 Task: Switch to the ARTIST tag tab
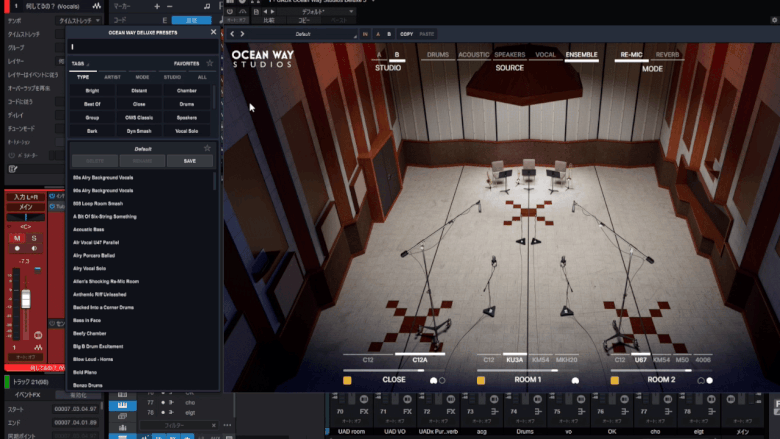tap(113, 77)
